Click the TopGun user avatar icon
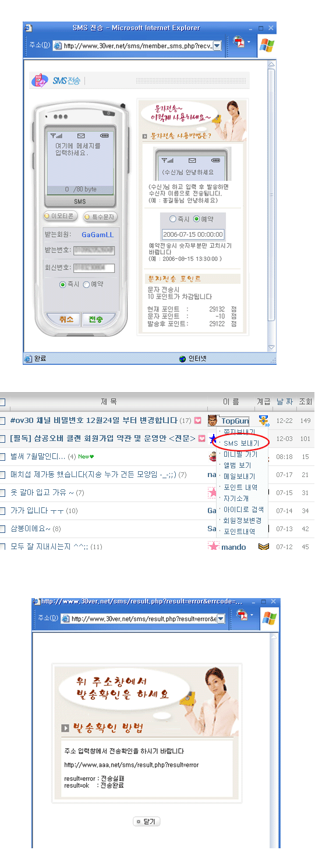This screenshot has height=868, width=315. point(213,420)
